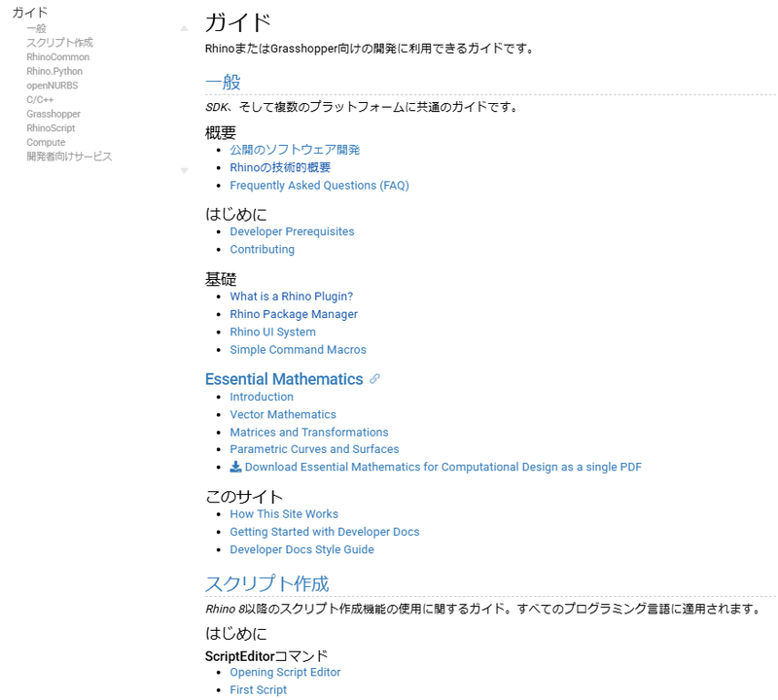778x700 pixels.
Task: Click the description starting with RhinoまたはGrasshopper
Action: (x=370, y=49)
